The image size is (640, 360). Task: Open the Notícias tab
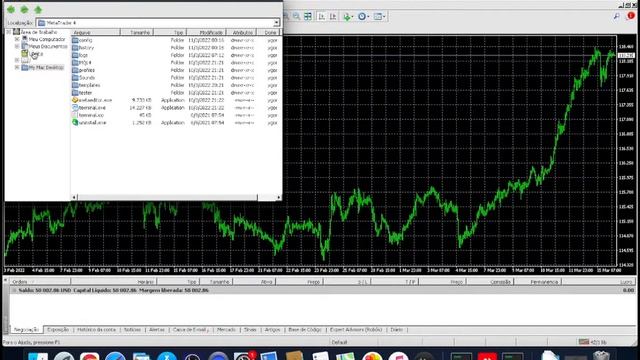pyautogui.click(x=132, y=329)
